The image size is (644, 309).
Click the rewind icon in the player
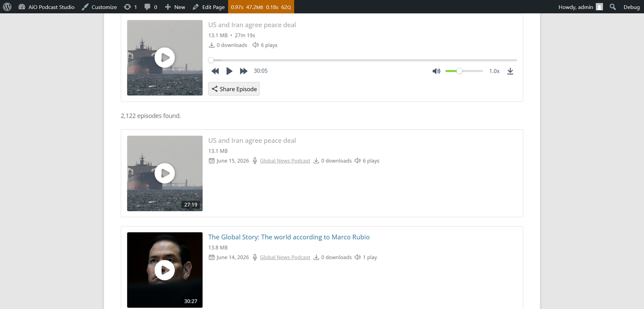215,71
